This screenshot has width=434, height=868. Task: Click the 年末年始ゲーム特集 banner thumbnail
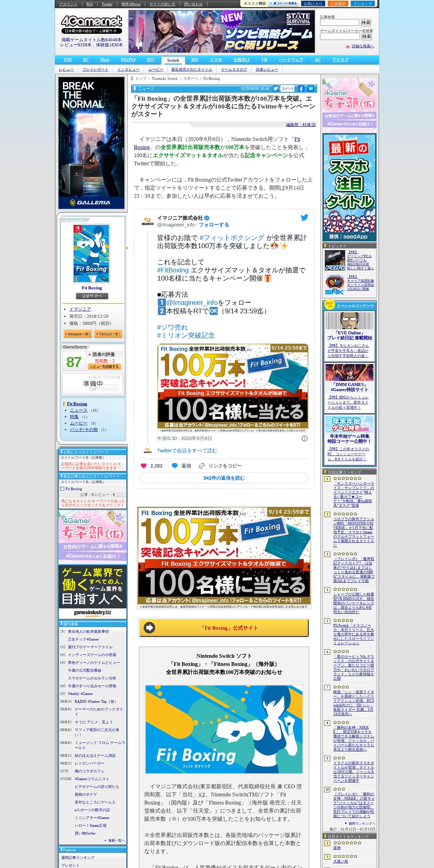click(349, 424)
